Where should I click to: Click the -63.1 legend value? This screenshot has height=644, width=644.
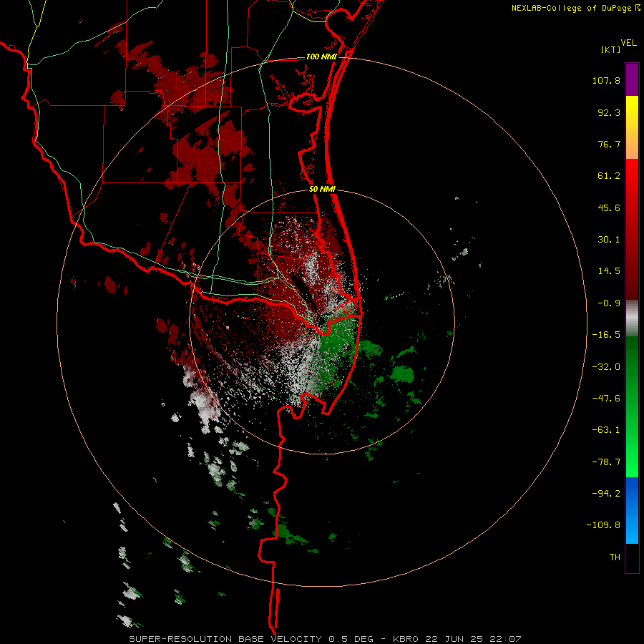click(606, 430)
